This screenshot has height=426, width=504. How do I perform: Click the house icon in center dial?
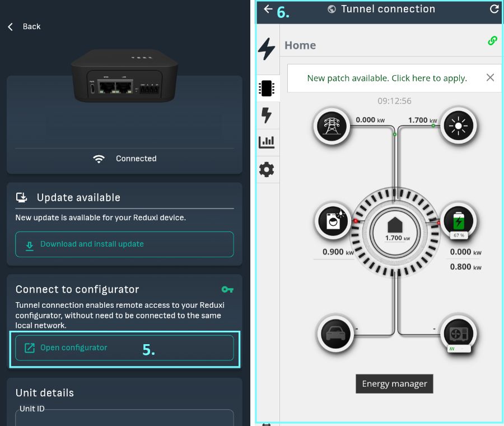(395, 225)
